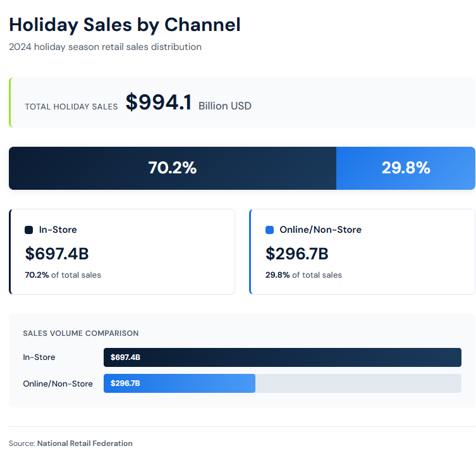Click the In-Store card heading
Viewport: 476px width, 458px height.
[58, 230]
